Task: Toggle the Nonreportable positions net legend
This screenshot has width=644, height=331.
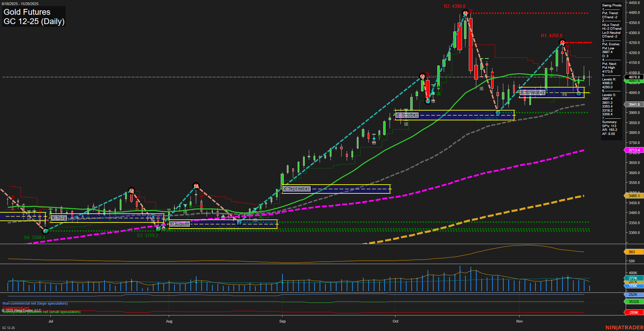Action: [x=41, y=312]
